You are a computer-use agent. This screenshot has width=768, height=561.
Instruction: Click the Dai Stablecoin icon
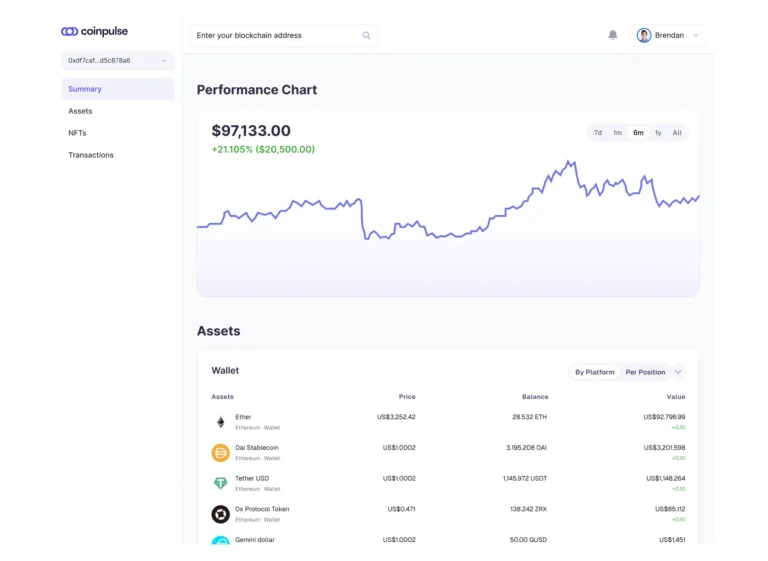[220, 453]
